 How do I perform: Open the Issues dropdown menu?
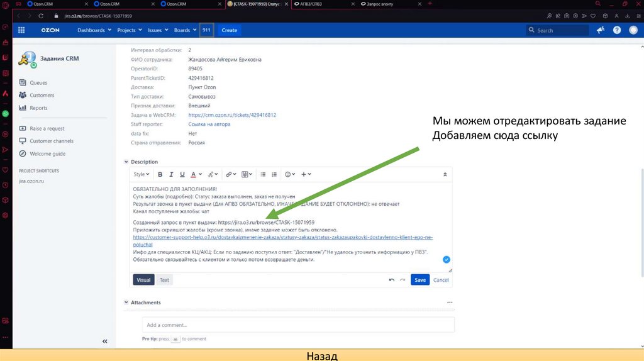click(x=158, y=30)
